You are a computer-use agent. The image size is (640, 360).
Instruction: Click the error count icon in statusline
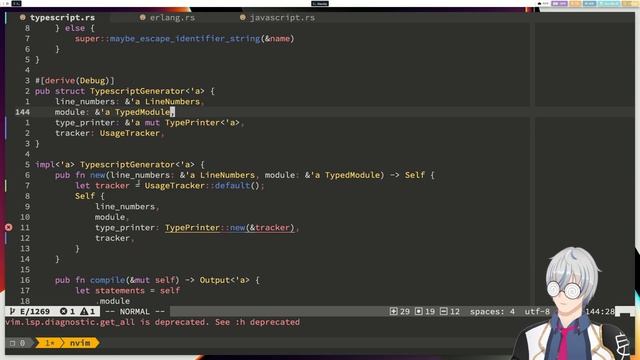(x=64, y=311)
